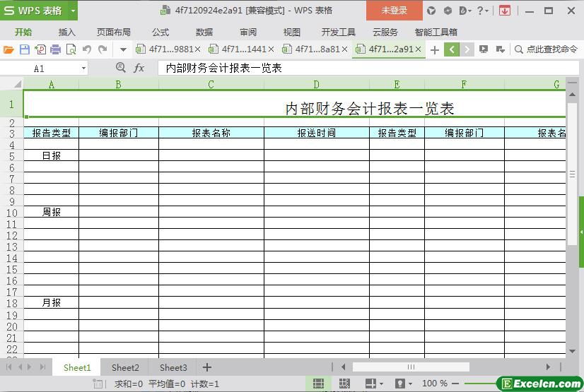Zoom out with minus button
The height and width of the screenshot is (392, 584).
coord(455,384)
